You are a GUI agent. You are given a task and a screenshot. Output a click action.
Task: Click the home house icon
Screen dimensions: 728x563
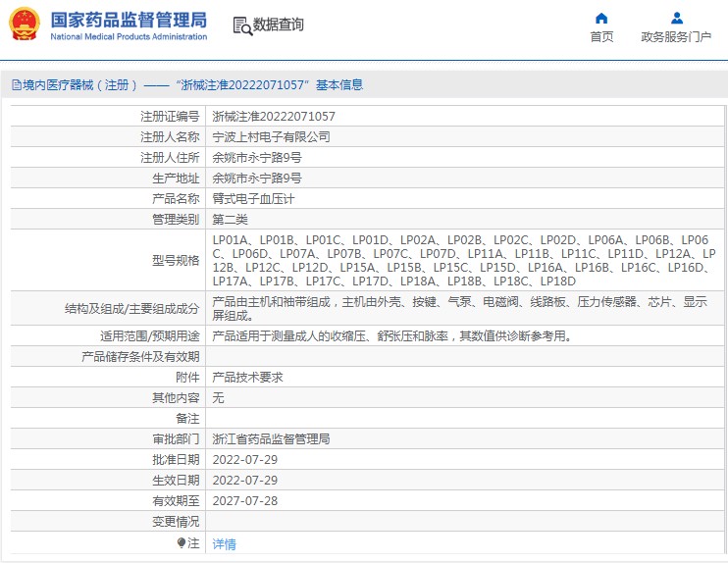click(601, 18)
